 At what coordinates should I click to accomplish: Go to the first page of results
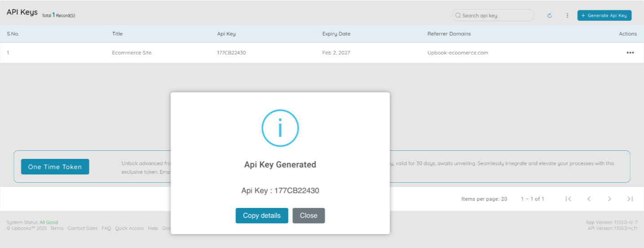pos(568,199)
